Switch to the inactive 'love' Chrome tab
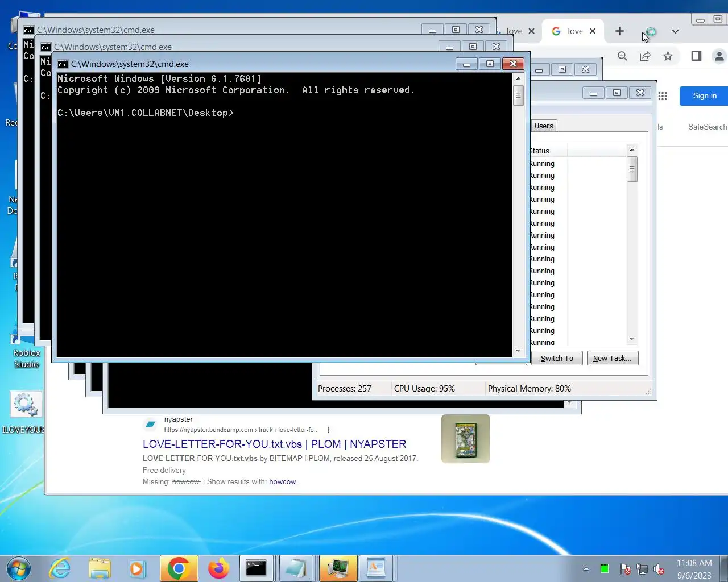Screen dimensions: 728x582 514,31
